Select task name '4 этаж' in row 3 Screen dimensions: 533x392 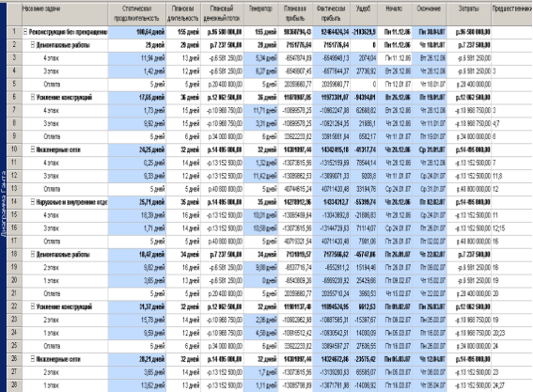[x=51, y=58]
